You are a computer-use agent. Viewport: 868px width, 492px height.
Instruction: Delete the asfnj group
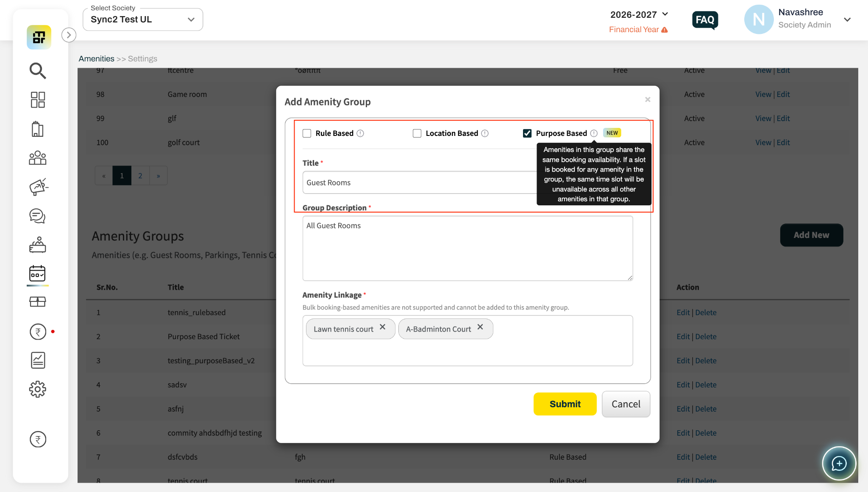(706, 409)
